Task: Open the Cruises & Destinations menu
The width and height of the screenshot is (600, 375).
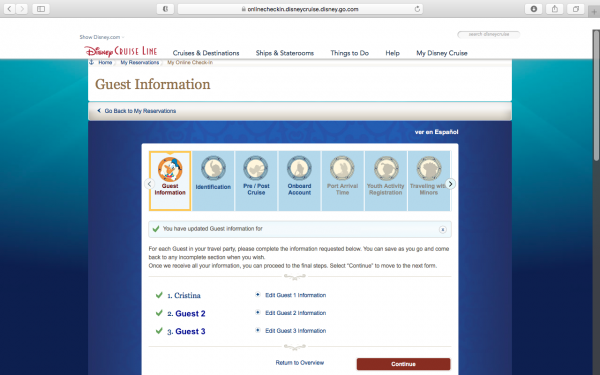Action: coord(206,53)
